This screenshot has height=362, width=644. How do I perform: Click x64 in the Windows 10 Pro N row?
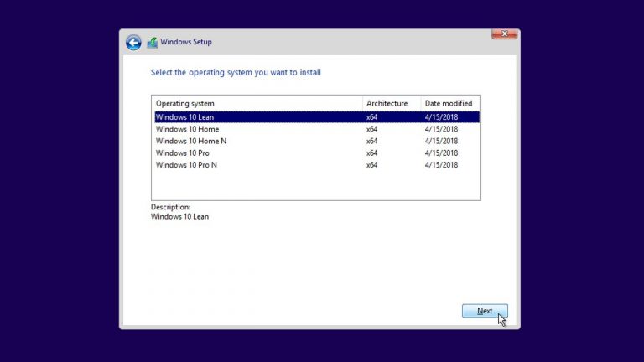(x=371, y=164)
